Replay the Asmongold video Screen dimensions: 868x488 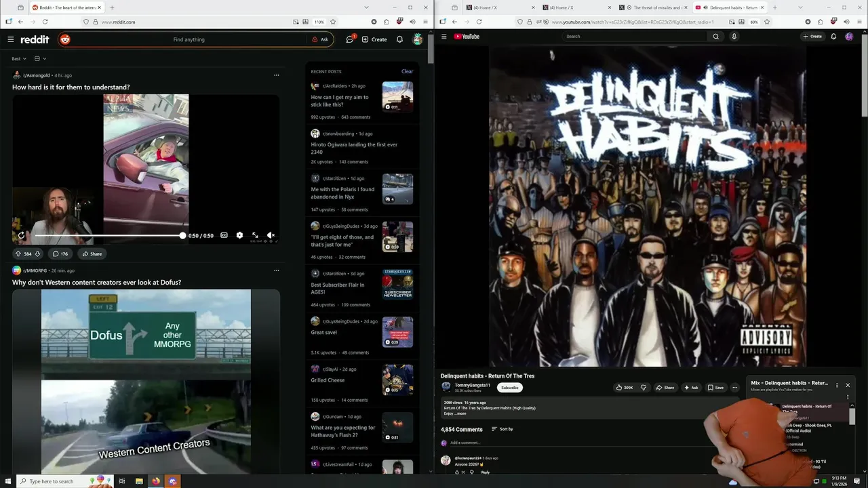[21, 235]
